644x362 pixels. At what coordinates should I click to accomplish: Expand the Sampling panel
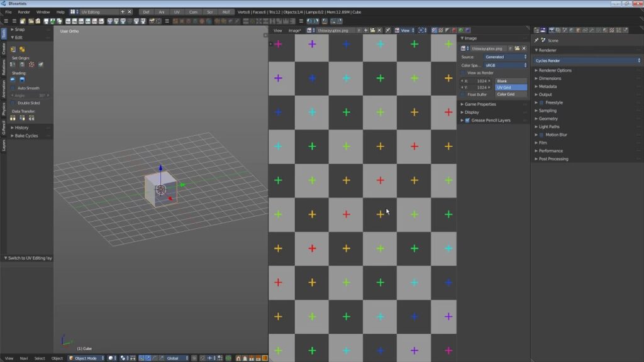point(548,111)
